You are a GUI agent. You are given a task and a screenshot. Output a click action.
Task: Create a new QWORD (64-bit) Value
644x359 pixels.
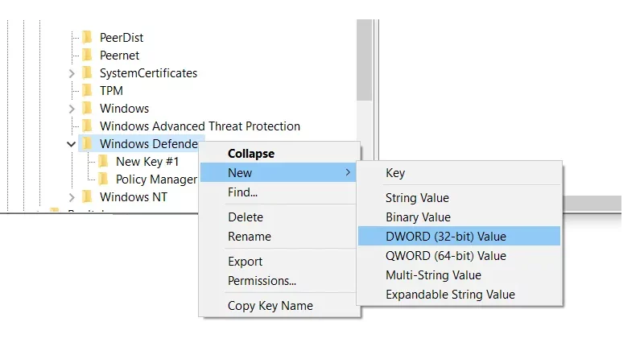[x=459, y=255]
